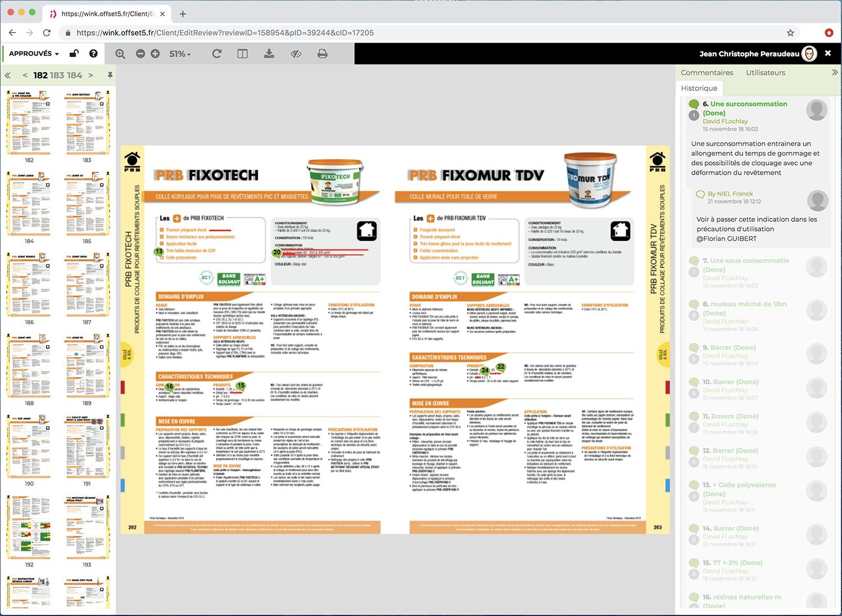Switch to the Commentaires tab
Image resolution: width=842 pixels, height=616 pixels.
707,72
